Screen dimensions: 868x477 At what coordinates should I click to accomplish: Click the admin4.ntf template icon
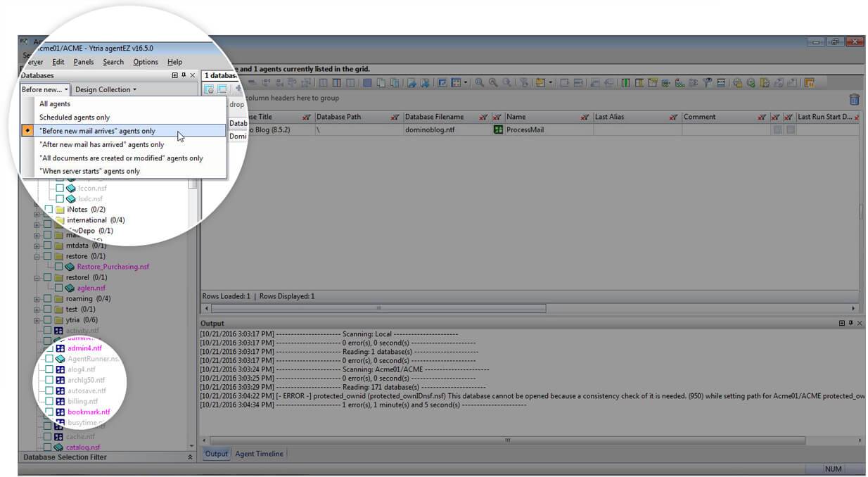60,348
